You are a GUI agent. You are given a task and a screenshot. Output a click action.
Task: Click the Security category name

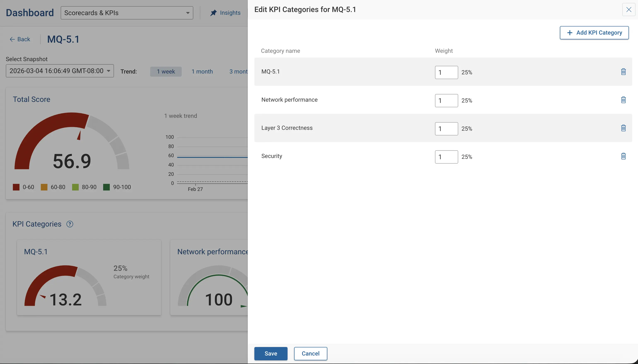(272, 156)
